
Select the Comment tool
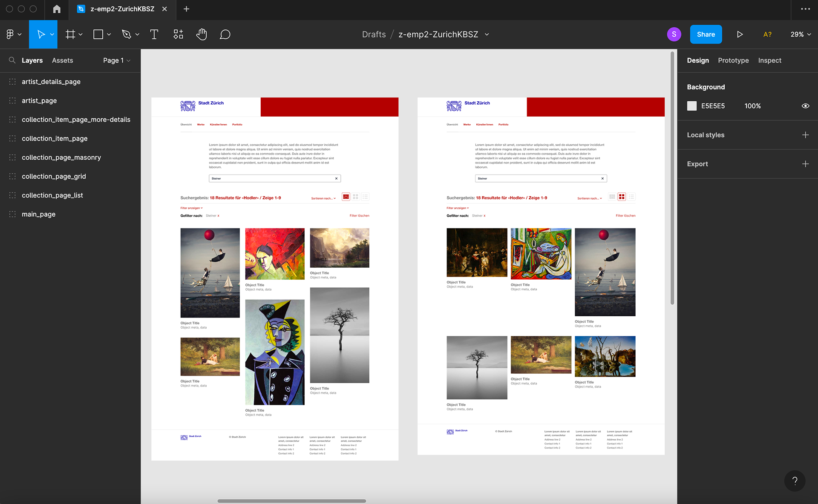tap(225, 34)
